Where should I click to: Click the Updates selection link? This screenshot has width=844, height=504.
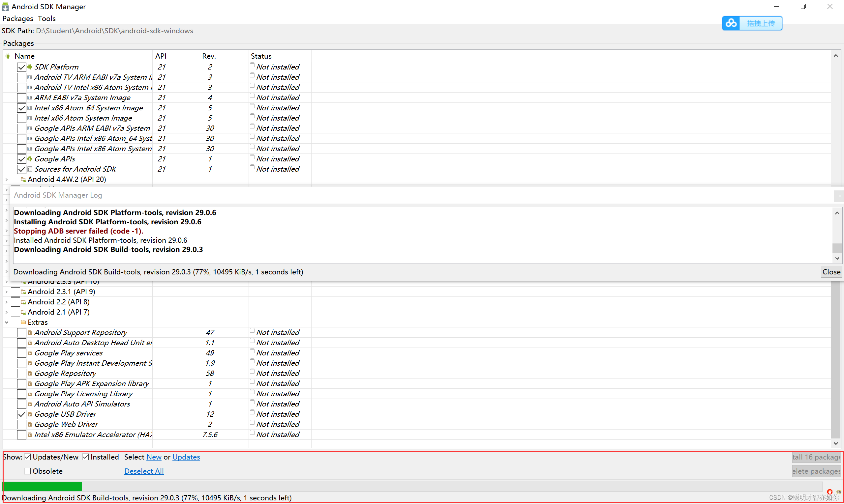coord(186,457)
